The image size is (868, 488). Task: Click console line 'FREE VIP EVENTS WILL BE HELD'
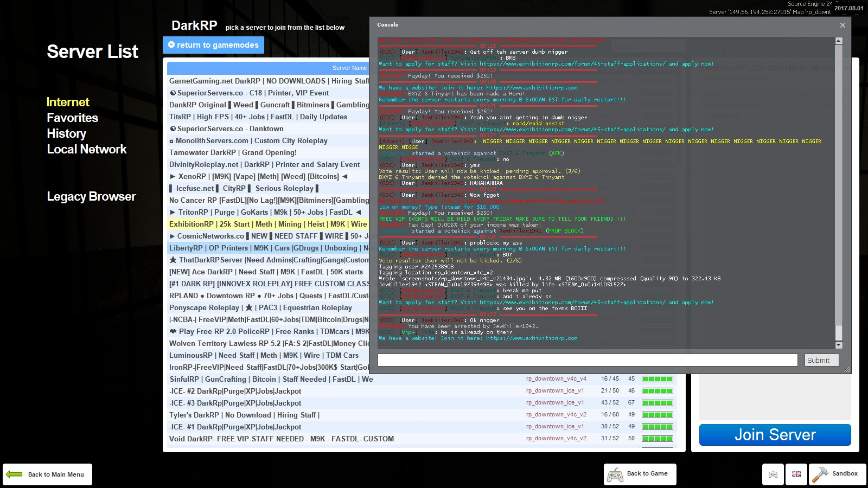coord(502,219)
